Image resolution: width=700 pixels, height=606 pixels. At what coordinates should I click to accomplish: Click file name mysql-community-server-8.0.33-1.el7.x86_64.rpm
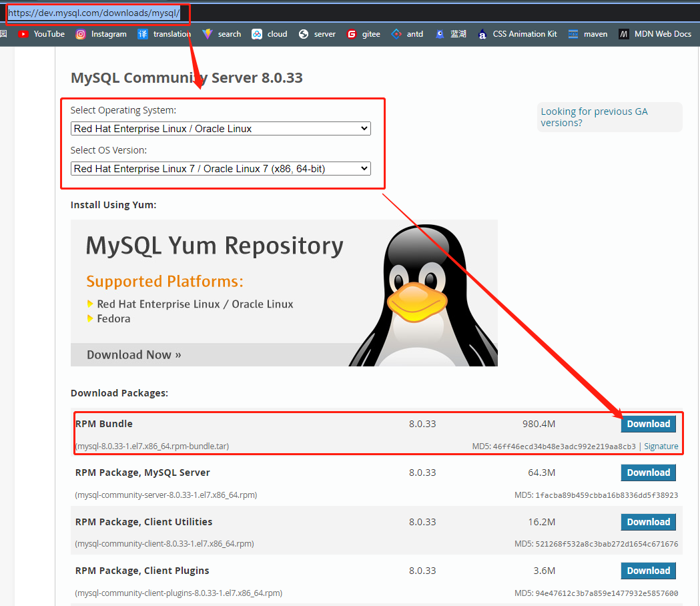pyautogui.click(x=166, y=495)
